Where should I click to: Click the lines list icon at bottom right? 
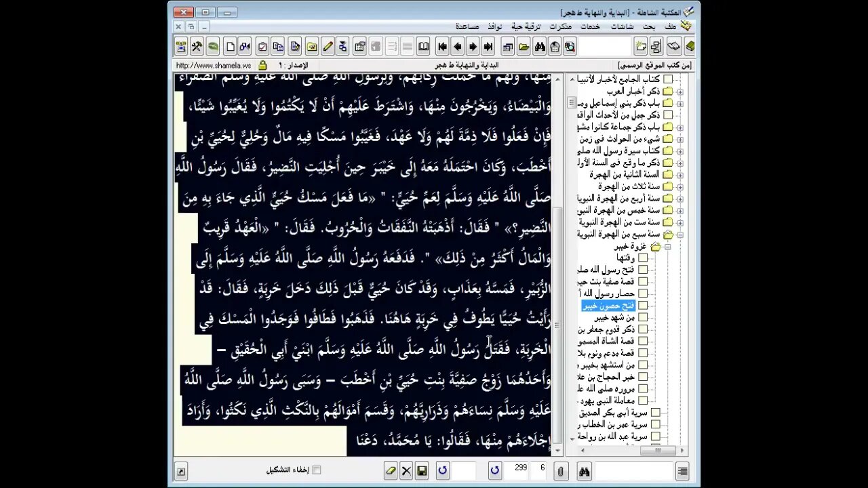click(682, 470)
